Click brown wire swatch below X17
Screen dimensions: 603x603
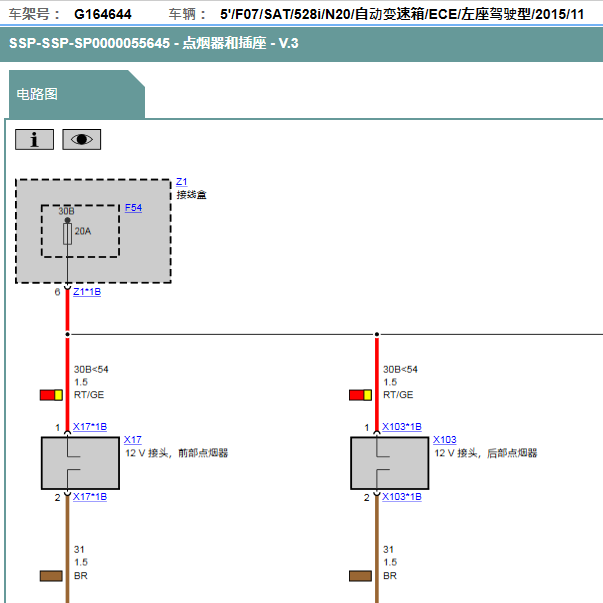point(51,576)
